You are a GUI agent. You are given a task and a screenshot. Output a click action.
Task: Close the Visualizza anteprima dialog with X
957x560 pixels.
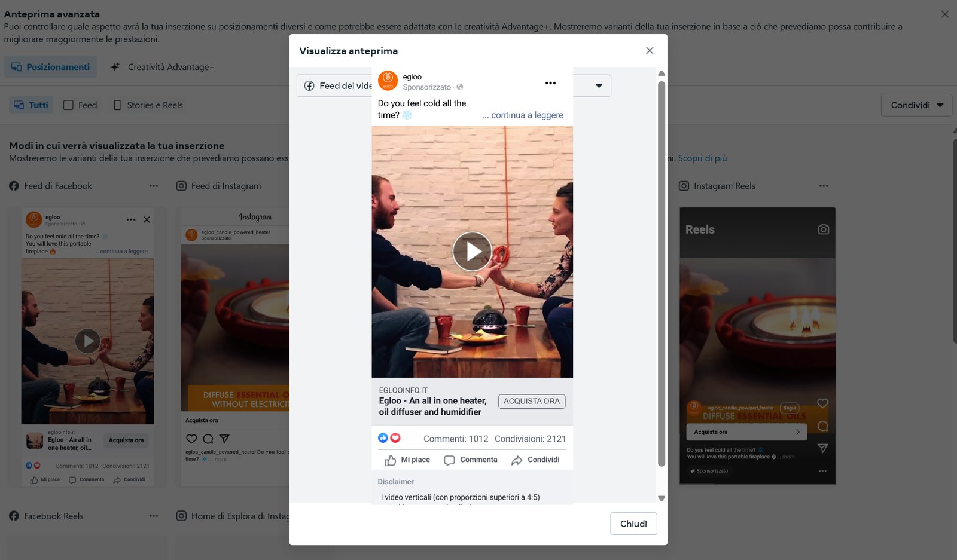coord(650,51)
